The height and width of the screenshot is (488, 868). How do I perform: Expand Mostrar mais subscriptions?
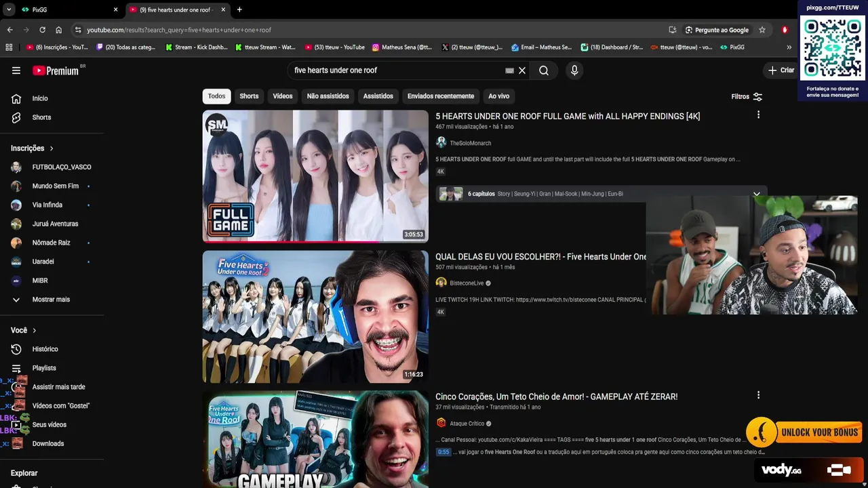[x=52, y=300]
